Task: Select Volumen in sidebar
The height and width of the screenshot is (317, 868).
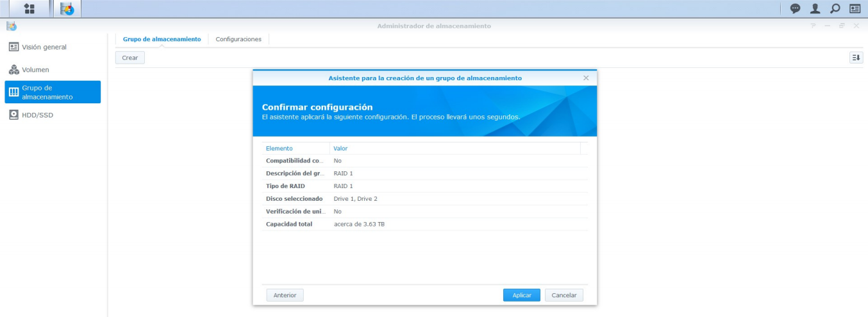Action: 53,69
